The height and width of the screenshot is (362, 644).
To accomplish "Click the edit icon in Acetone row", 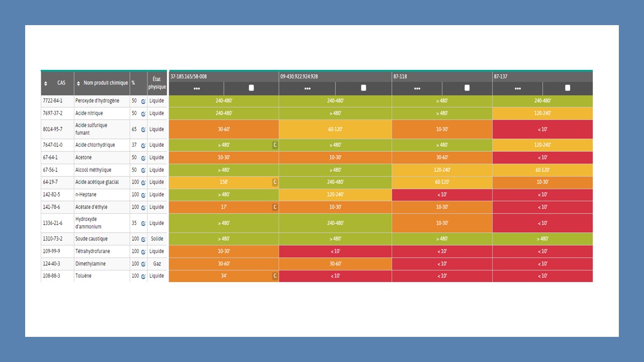I will [x=143, y=158].
